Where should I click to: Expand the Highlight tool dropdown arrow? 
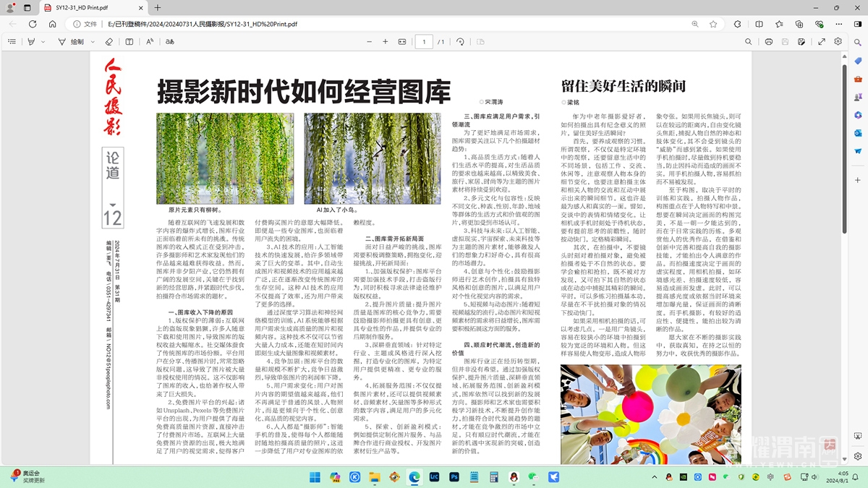(x=43, y=42)
